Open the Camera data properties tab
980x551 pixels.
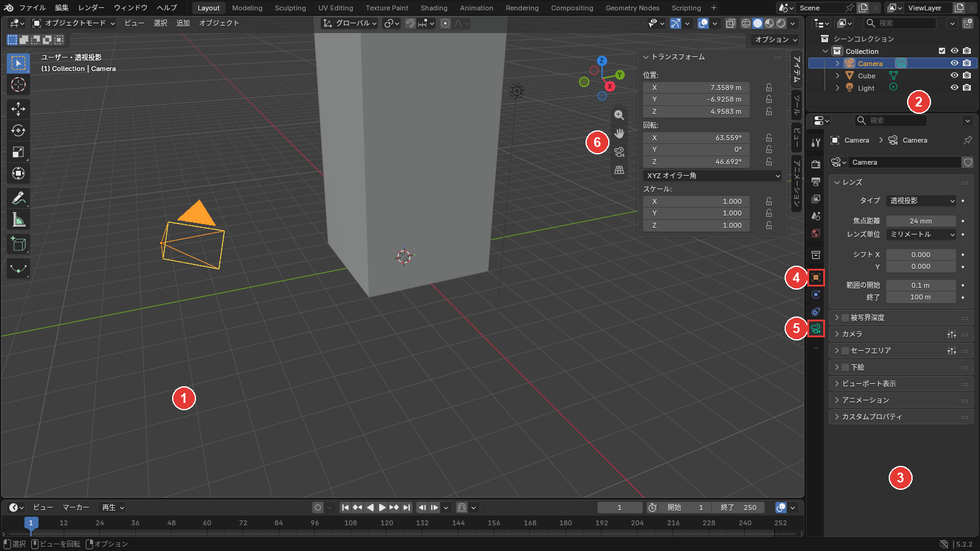[816, 329]
